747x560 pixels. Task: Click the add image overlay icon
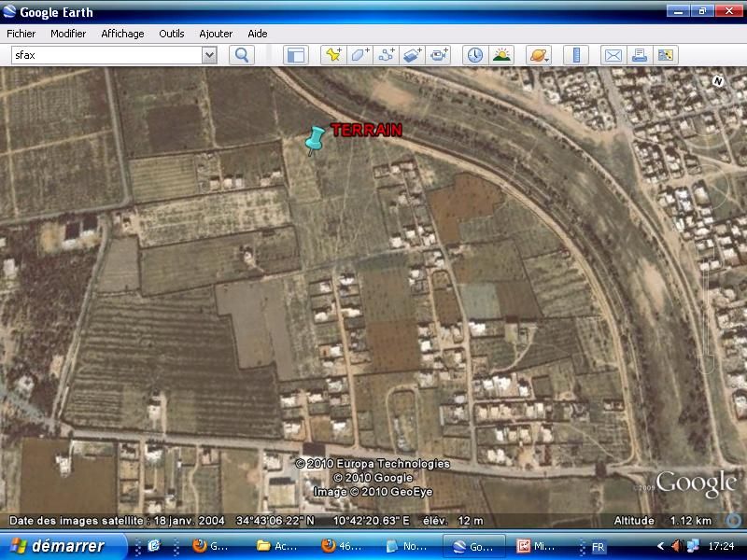pos(413,55)
